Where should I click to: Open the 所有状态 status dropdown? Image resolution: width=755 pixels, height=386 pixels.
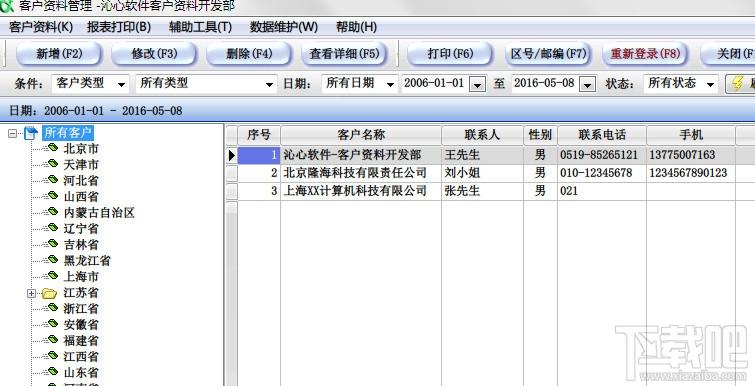[710, 85]
